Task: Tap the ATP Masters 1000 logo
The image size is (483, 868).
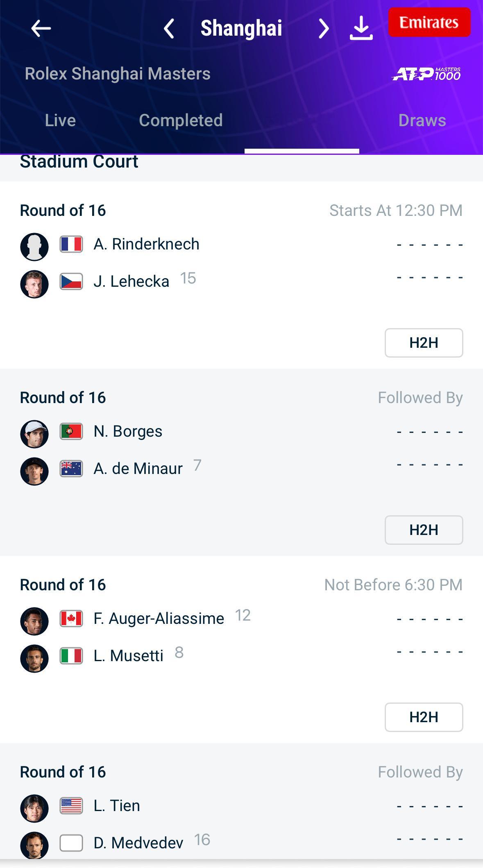Action: click(x=426, y=74)
